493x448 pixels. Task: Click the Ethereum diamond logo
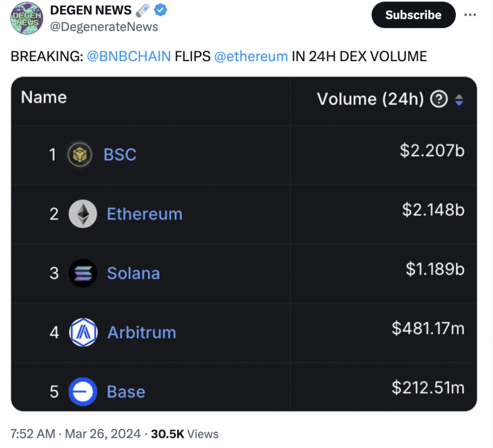83,214
